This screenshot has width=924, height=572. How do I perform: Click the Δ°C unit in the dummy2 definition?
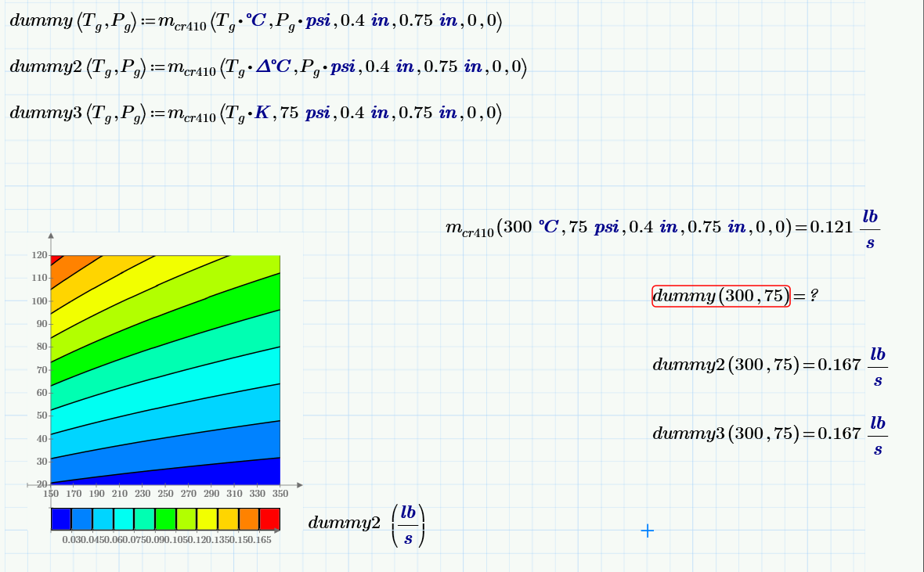[x=273, y=66]
